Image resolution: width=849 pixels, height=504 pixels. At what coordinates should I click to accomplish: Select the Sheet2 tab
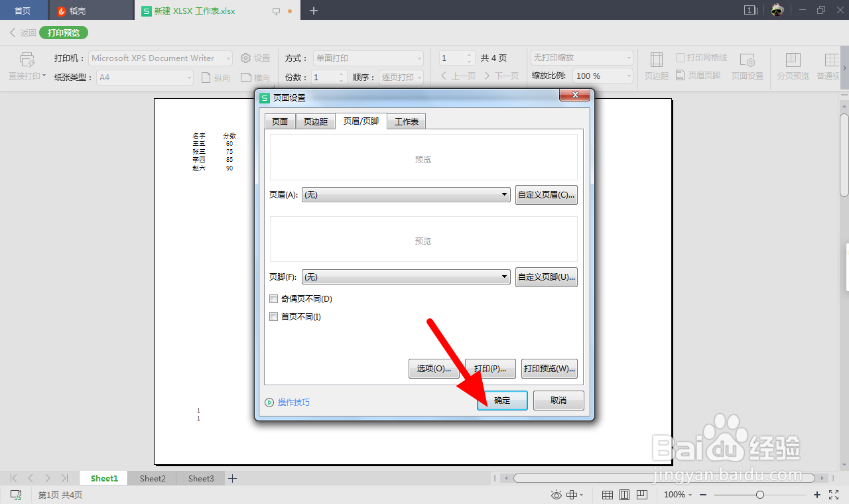tap(153, 478)
